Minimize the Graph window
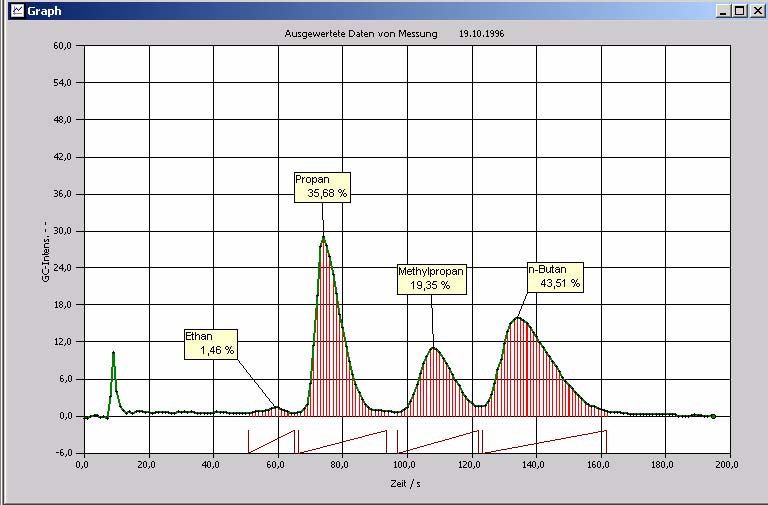 click(x=723, y=11)
